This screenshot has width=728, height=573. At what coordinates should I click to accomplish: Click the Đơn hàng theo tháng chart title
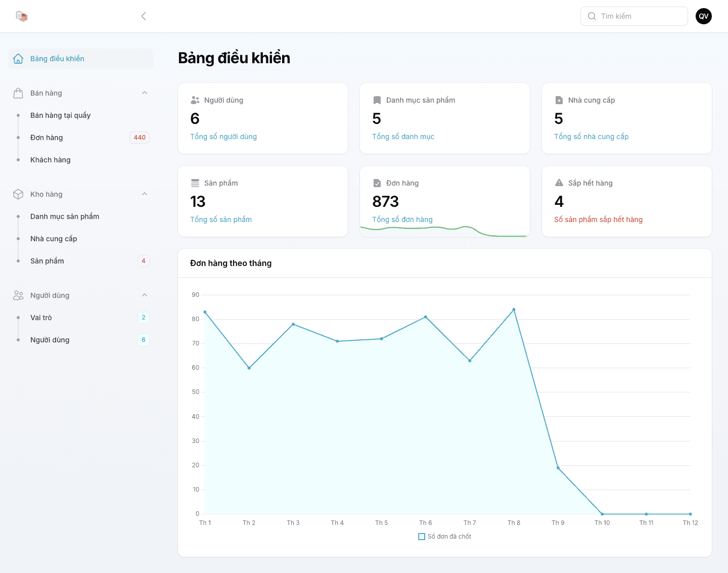pos(231,263)
